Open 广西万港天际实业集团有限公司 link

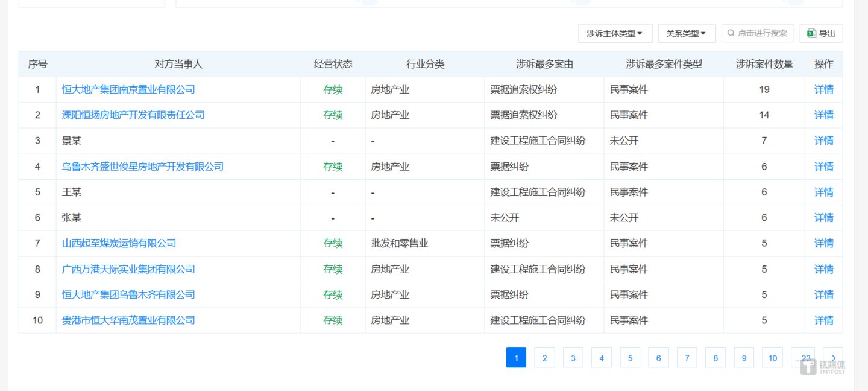point(128,269)
